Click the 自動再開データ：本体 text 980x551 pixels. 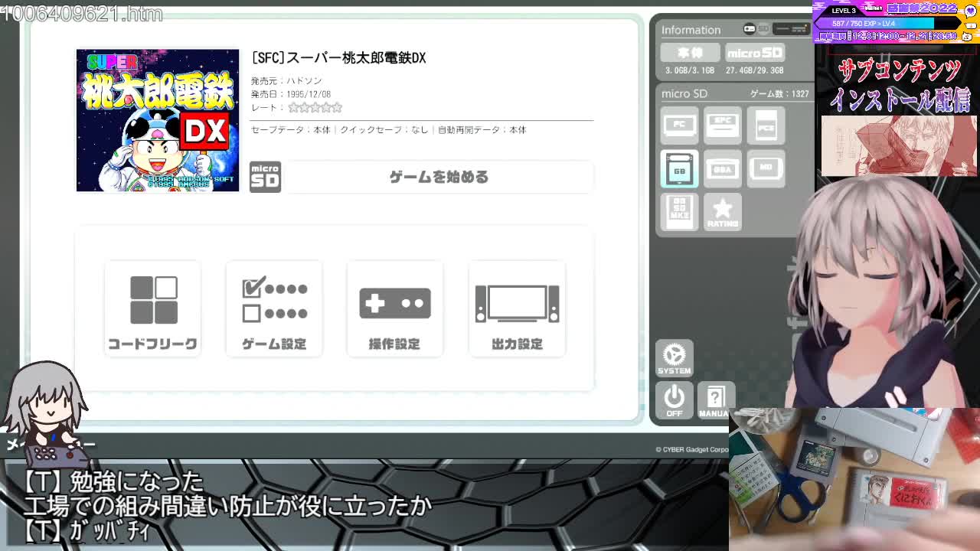(x=482, y=130)
